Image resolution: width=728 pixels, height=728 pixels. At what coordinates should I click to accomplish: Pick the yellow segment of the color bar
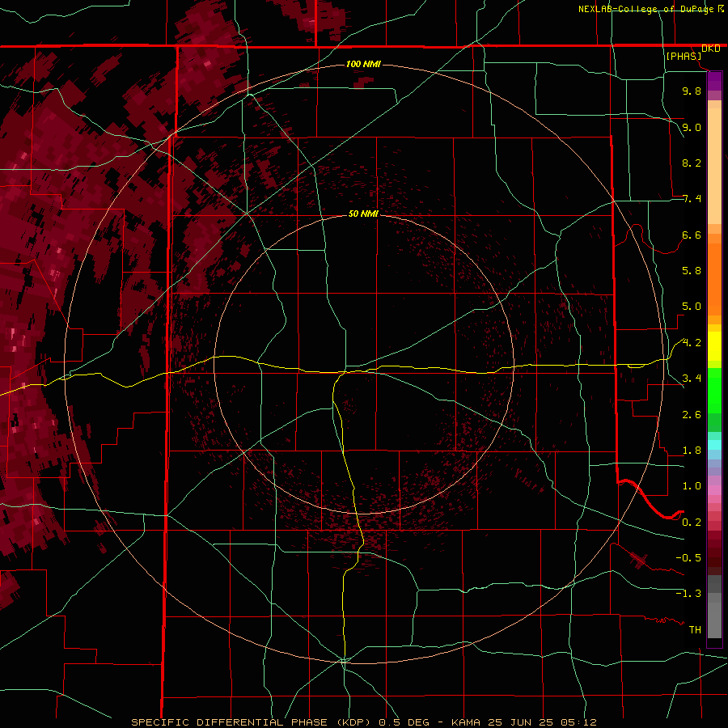pyautogui.click(x=714, y=346)
